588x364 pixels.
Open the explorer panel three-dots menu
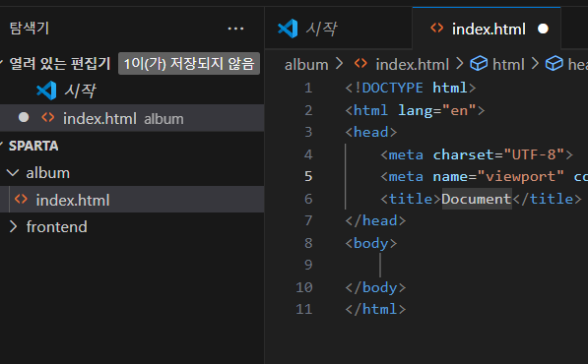(235, 29)
